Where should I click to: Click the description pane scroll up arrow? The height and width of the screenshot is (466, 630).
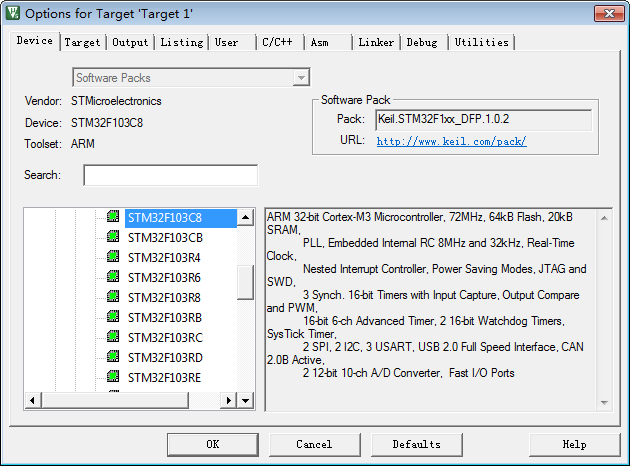click(x=604, y=218)
